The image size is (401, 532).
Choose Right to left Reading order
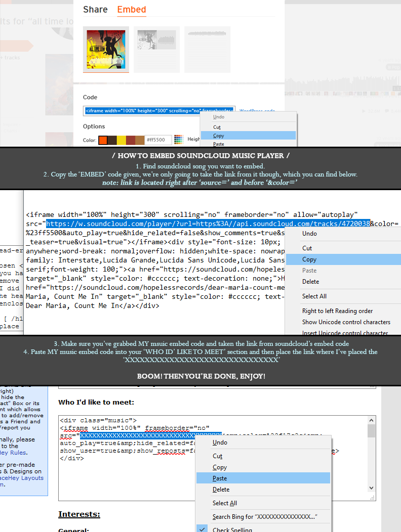coord(344,311)
